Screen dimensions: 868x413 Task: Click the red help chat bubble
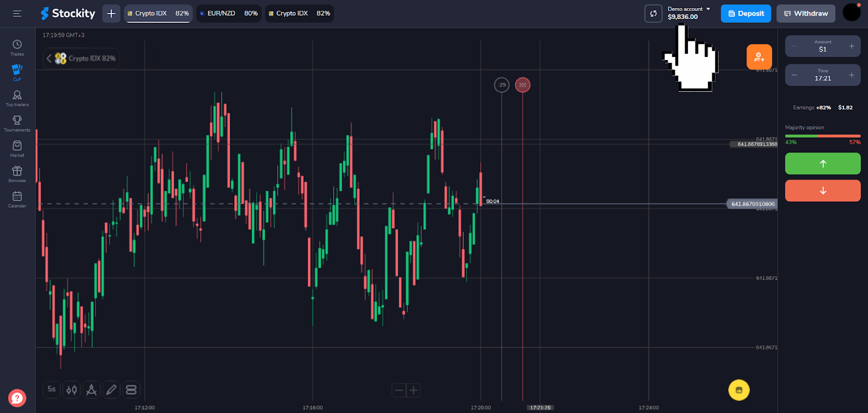(17, 398)
